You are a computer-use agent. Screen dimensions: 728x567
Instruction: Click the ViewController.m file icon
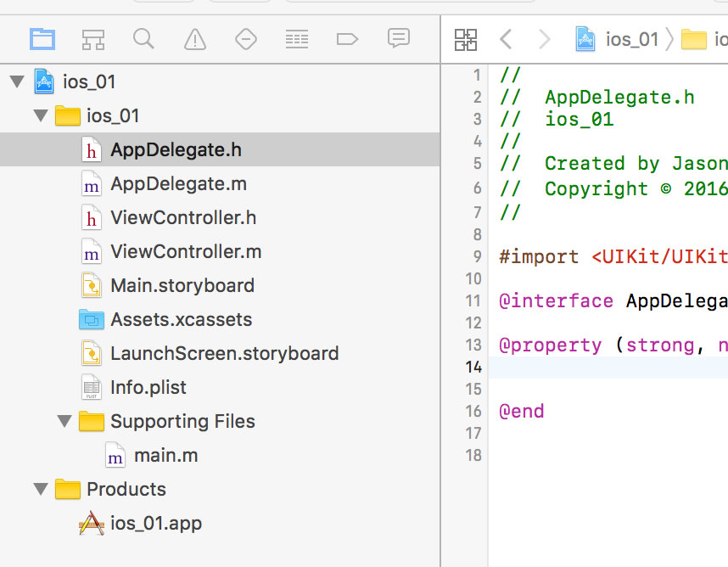point(92,251)
